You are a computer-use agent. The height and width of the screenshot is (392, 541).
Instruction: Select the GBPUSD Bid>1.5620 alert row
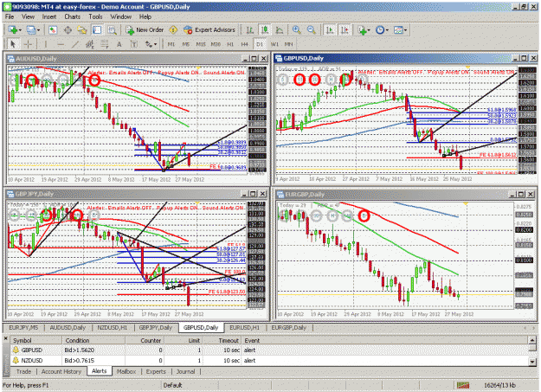(x=269, y=350)
